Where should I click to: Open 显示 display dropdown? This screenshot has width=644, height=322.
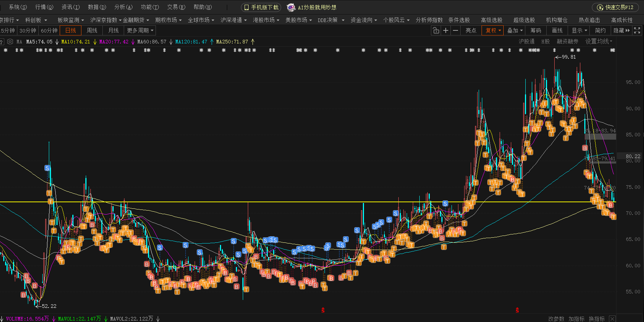[x=579, y=31]
